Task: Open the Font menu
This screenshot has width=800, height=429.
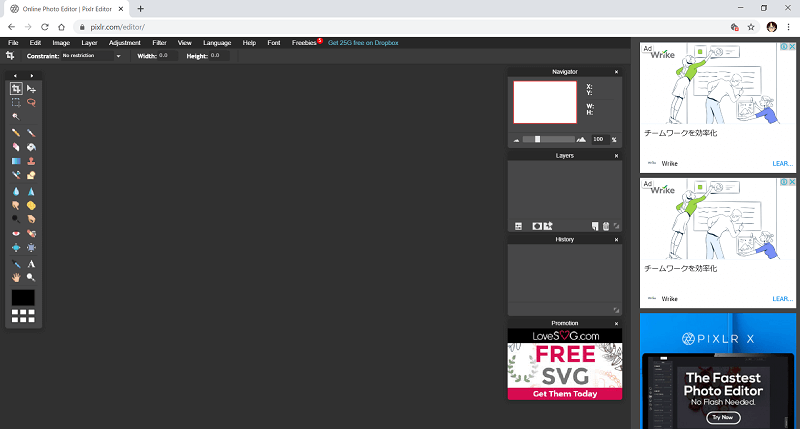Action: [274, 43]
